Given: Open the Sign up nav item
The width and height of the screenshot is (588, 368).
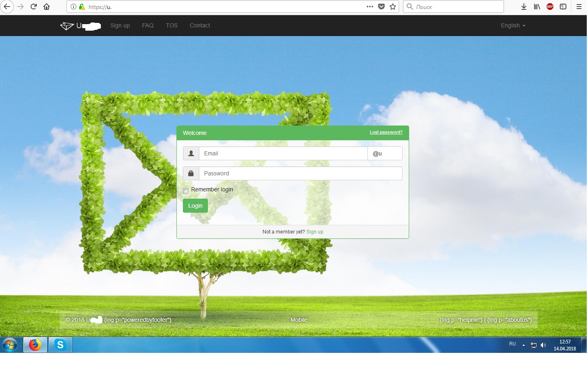Looking at the screenshot, I should pos(120,25).
